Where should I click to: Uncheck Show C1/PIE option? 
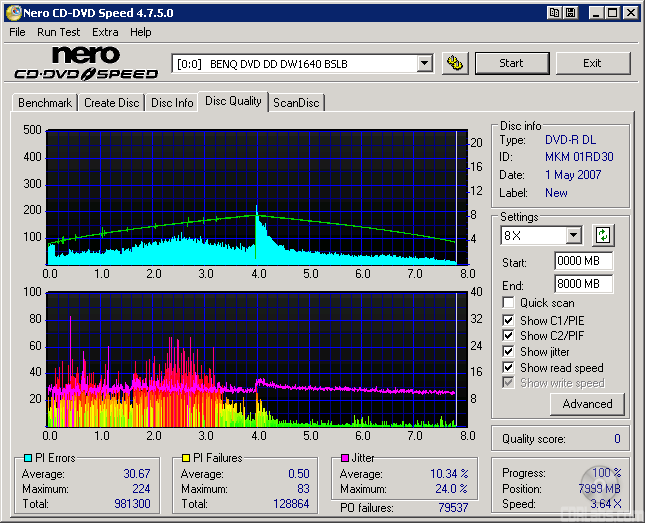pos(509,320)
